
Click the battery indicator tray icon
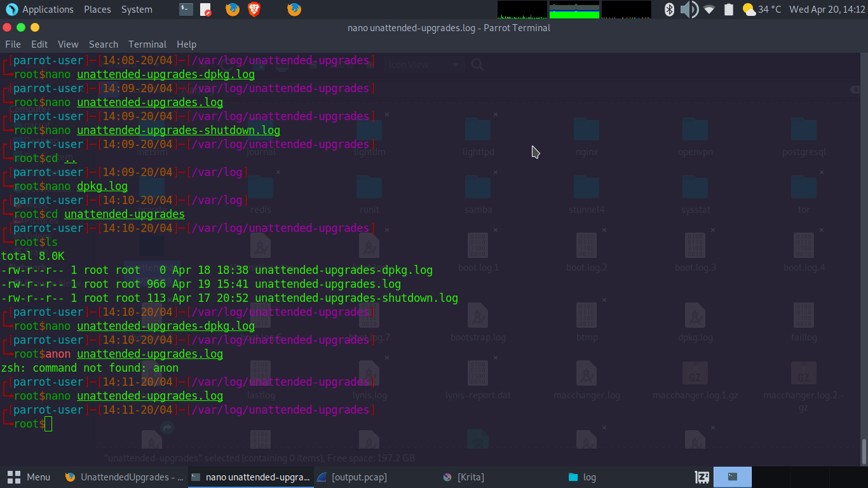729,10
